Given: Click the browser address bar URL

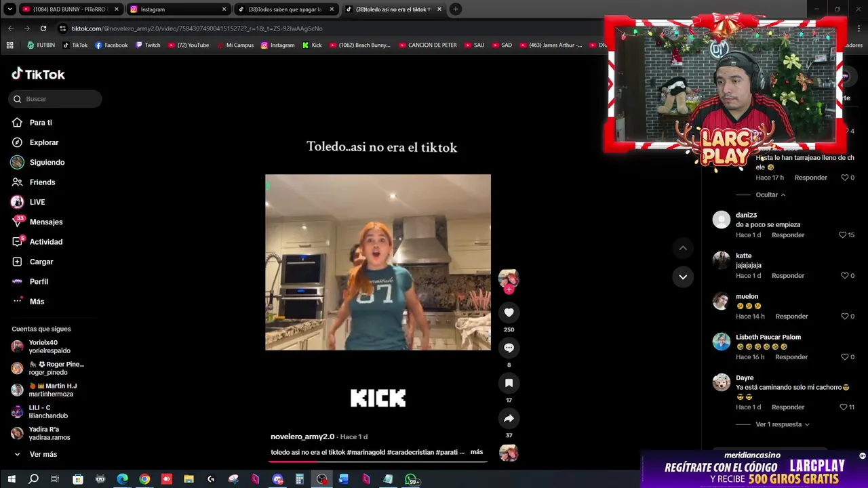Looking at the screenshot, I should pyautogui.click(x=197, y=28).
